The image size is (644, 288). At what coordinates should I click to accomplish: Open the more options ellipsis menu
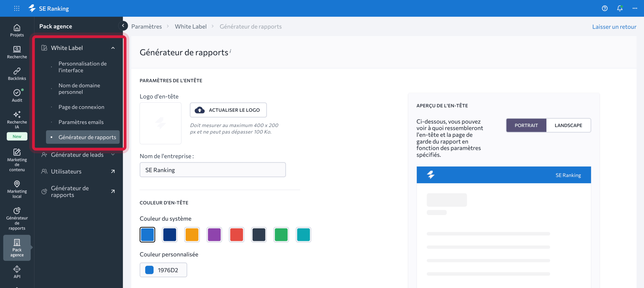click(635, 8)
